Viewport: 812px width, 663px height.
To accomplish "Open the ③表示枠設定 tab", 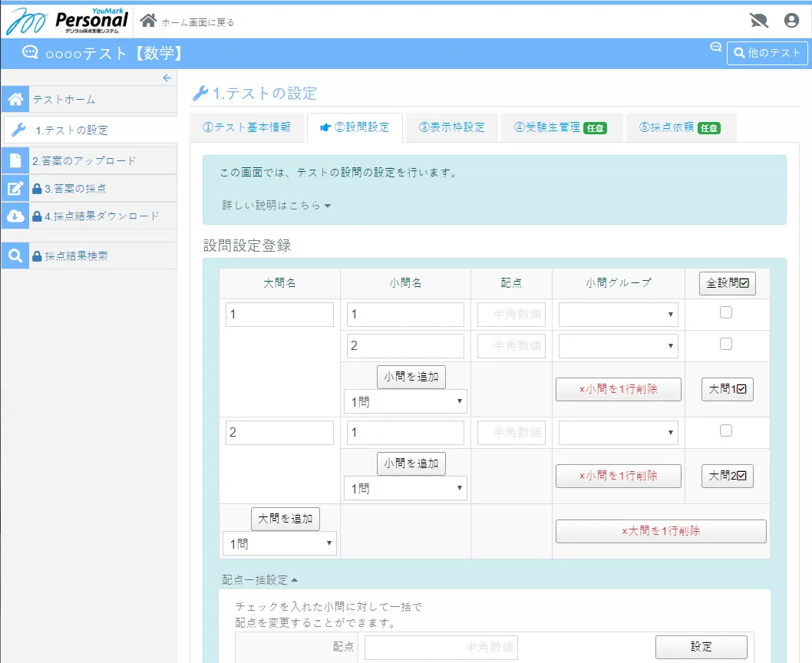I will pyautogui.click(x=452, y=127).
